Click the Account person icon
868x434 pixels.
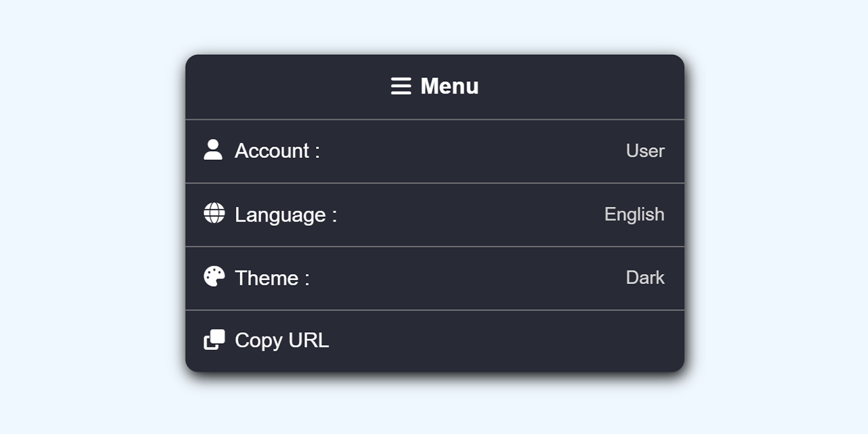tap(213, 150)
